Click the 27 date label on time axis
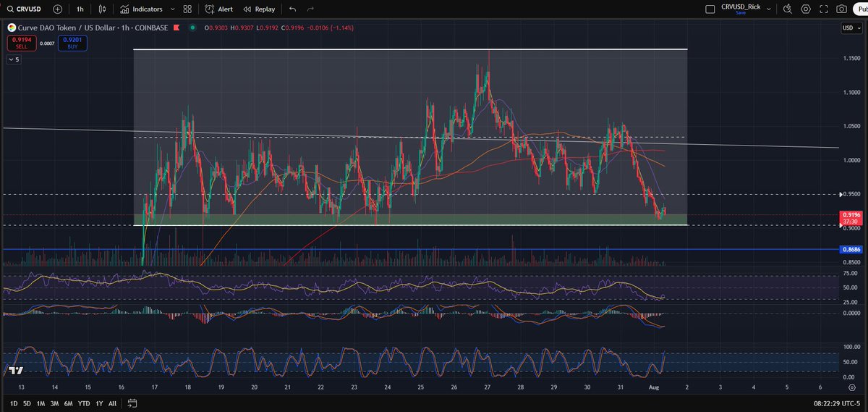This screenshot has height=412, width=868. pyautogui.click(x=488, y=387)
